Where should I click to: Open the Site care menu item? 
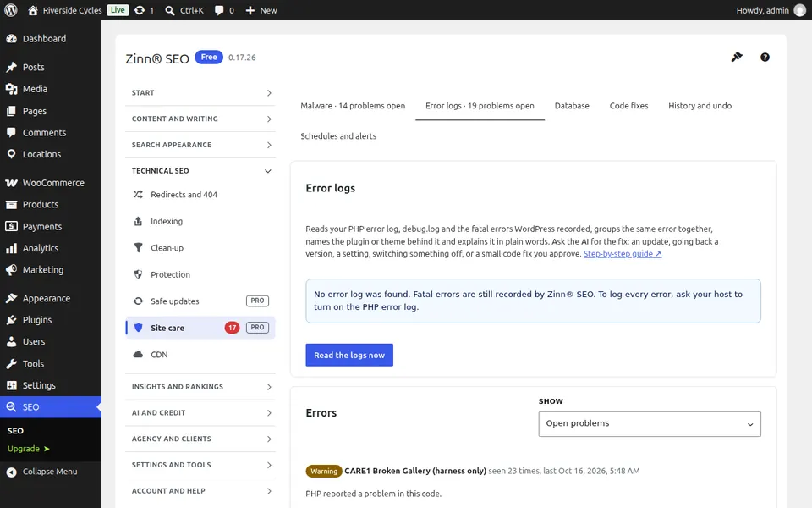(x=200, y=328)
